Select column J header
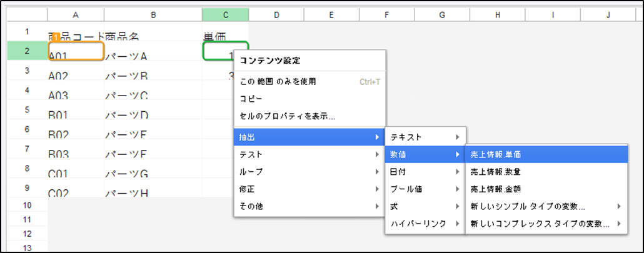Viewport: 644px width, 253px height. point(608,15)
